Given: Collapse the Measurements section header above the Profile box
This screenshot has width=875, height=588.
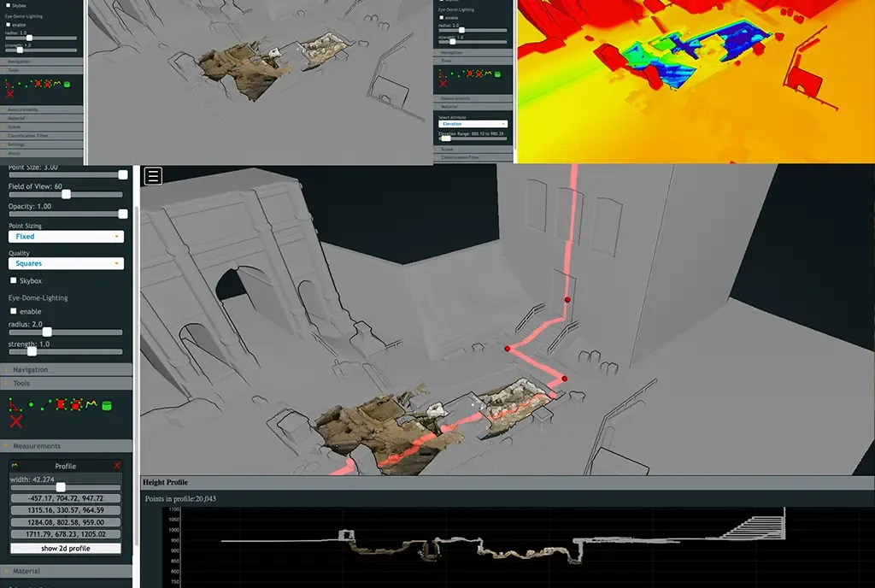Looking at the screenshot, I should tap(66, 446).
